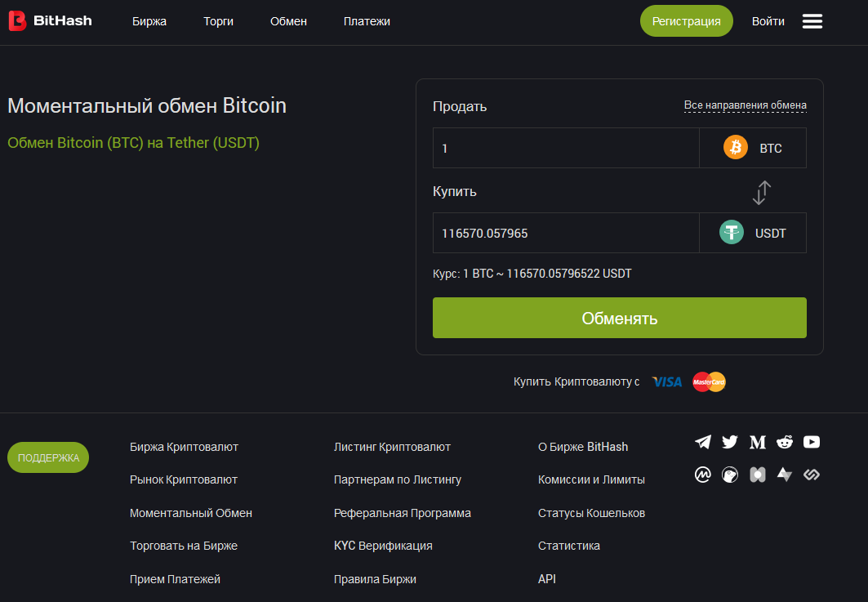The image size is (868, 602).
Task: Open Прием Платежей footer link
Action: coord(175,579)
